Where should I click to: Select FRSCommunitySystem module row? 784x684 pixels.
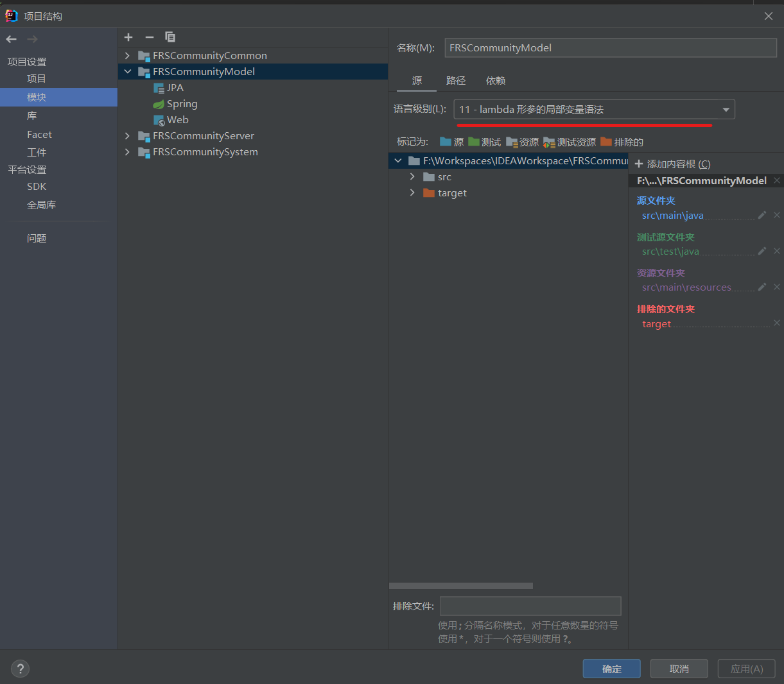[253, 152]
